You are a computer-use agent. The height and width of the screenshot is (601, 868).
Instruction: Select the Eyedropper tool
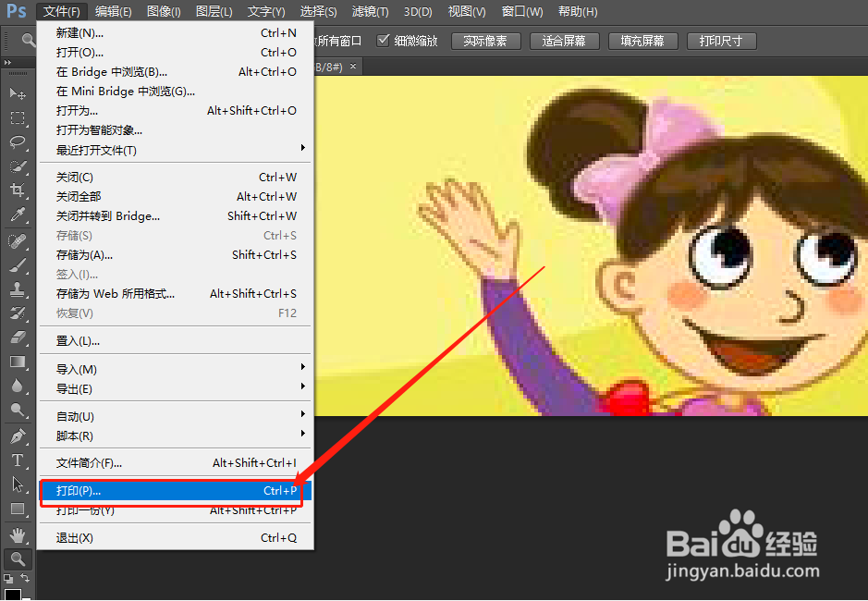18,215
